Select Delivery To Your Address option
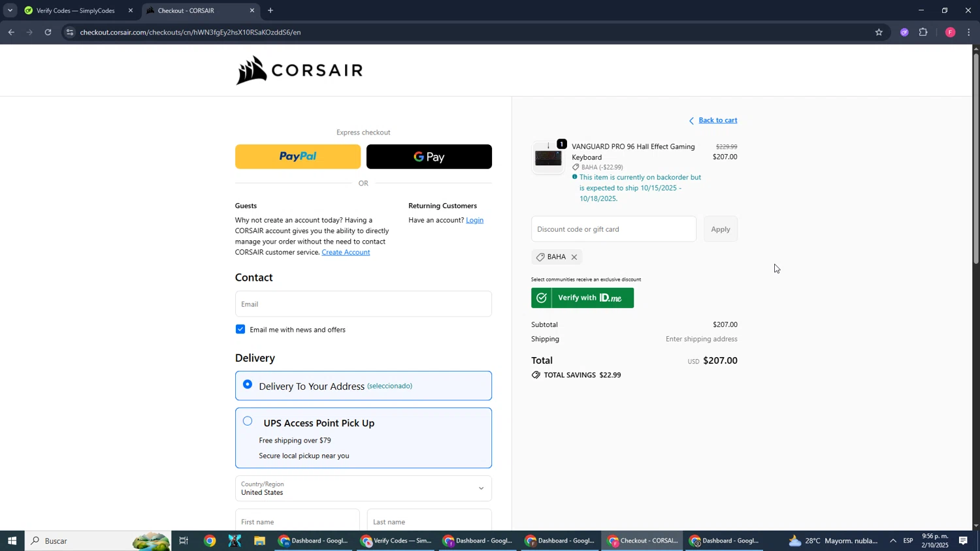 point(363,386)
